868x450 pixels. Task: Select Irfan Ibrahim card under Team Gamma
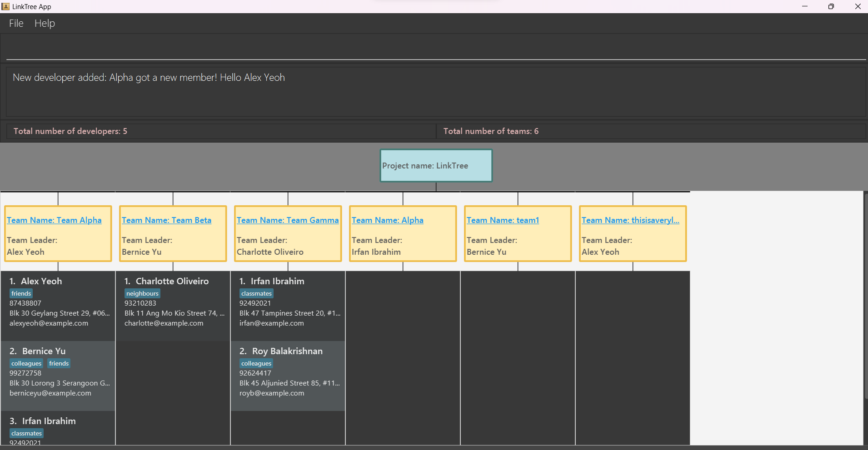[288, 306]
